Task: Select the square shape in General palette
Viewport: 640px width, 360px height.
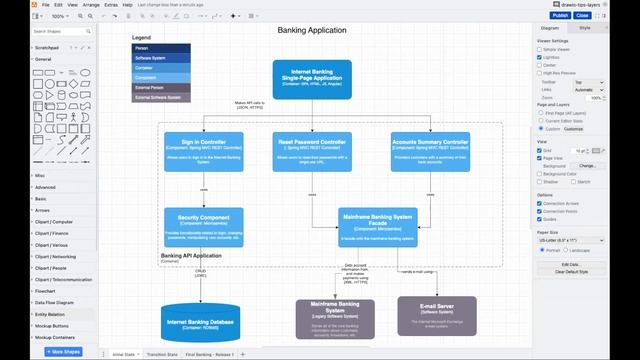Action: (38, 84)
